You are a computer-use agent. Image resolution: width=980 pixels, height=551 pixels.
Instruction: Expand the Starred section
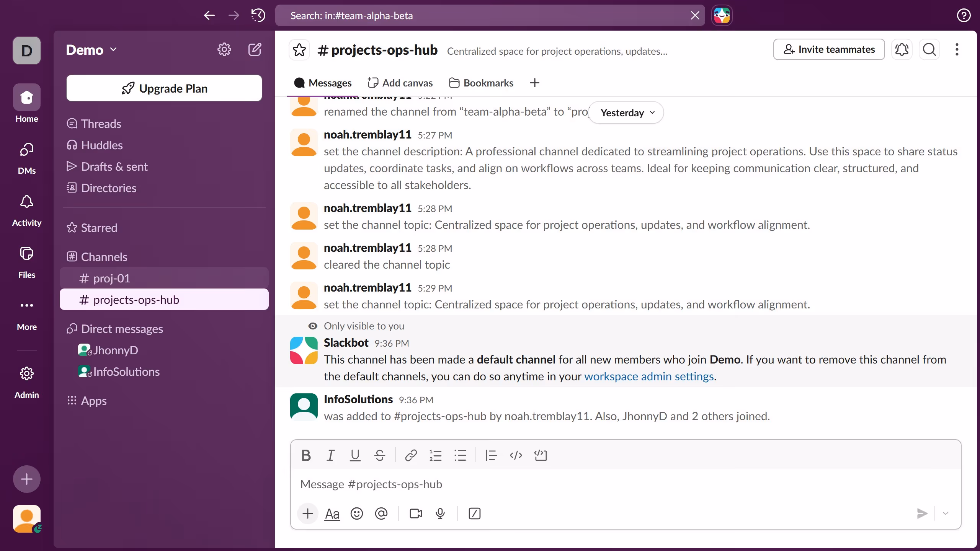click(92, 228)
